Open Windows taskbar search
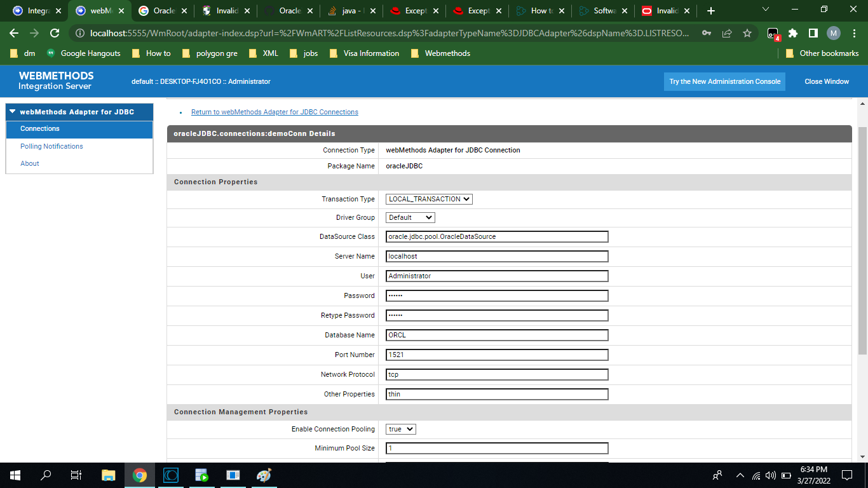868x488 pixels. pos(46,475)
